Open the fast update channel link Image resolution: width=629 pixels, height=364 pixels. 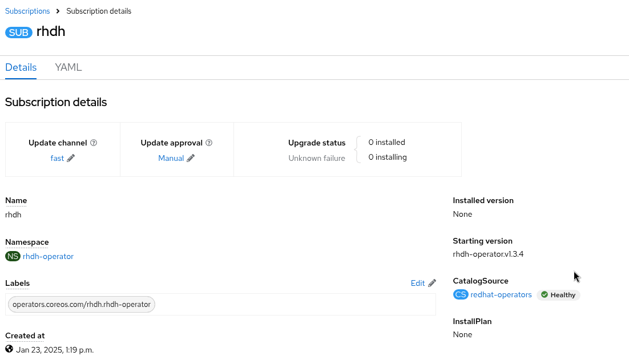pos(57,159)
